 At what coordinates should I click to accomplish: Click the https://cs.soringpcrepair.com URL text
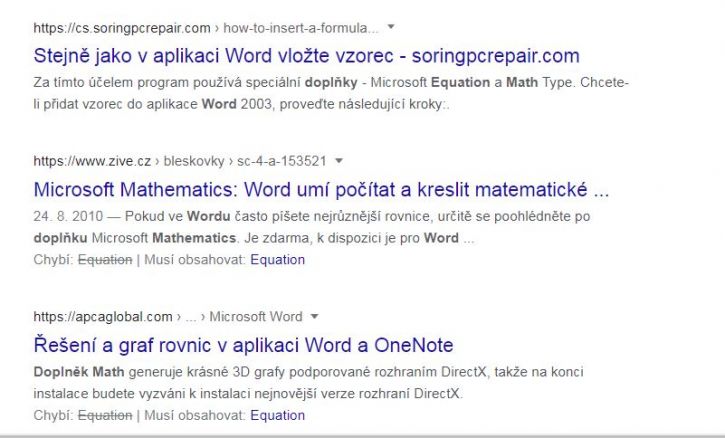122,28
